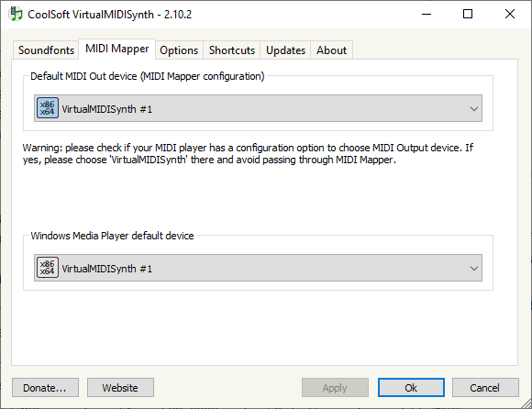
Task: Maximize the VirtualMIDISynth window
Action: [468, 14]
